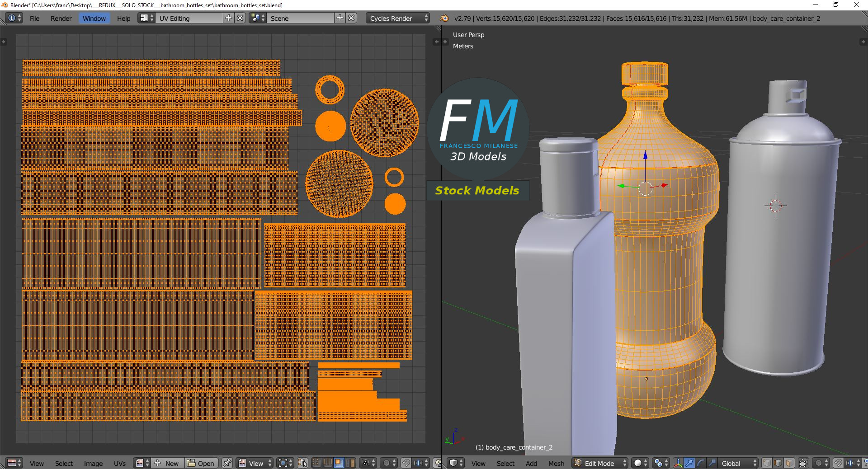Screen dimensions: 868x469
Task: Delete the UV Editing screen layout
Action: (x=241, y=18)
